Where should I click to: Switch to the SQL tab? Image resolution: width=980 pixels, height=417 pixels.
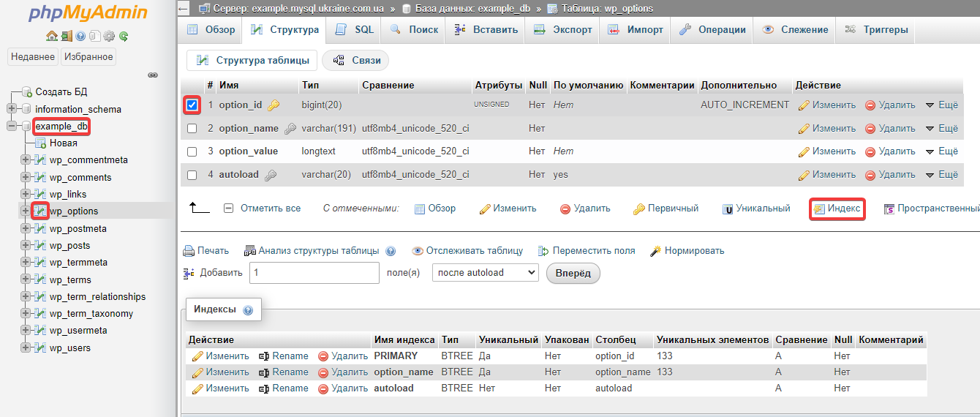click(355, 30)
